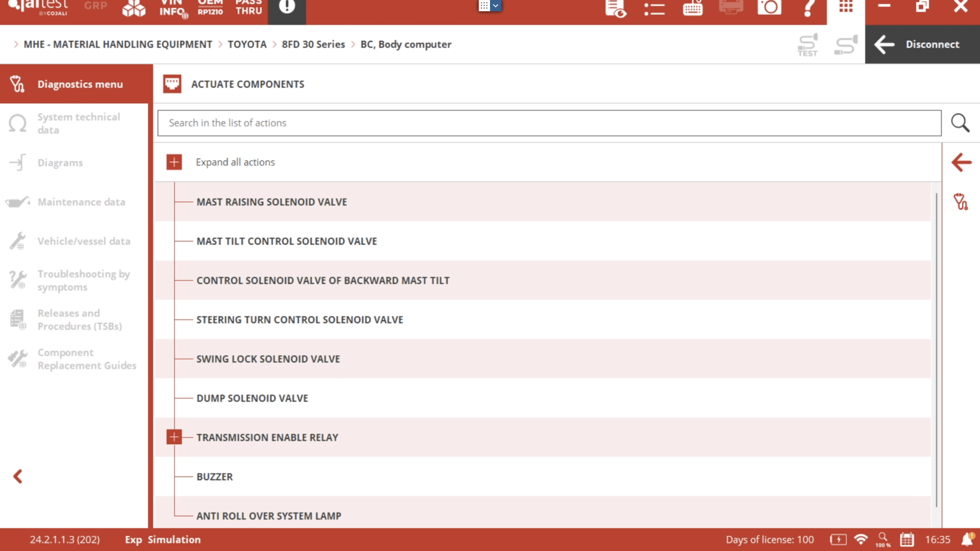Click the Expand all actions plus button
The height and width of the screenshot is (551, 980).
pyautogui.click(x=174, y=162)
